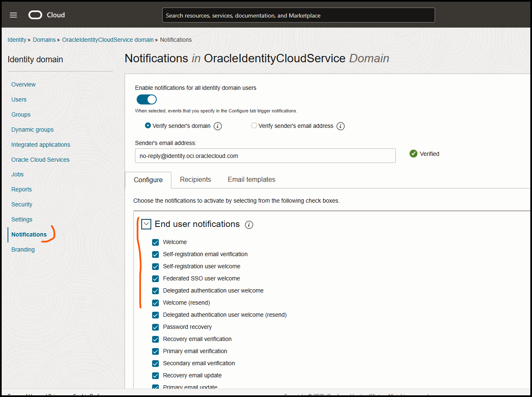Uncheck Delegated authentication user welcome (resend) checkbox
The width and height of the screenshot is (532, 397).
tap(155, 315)
